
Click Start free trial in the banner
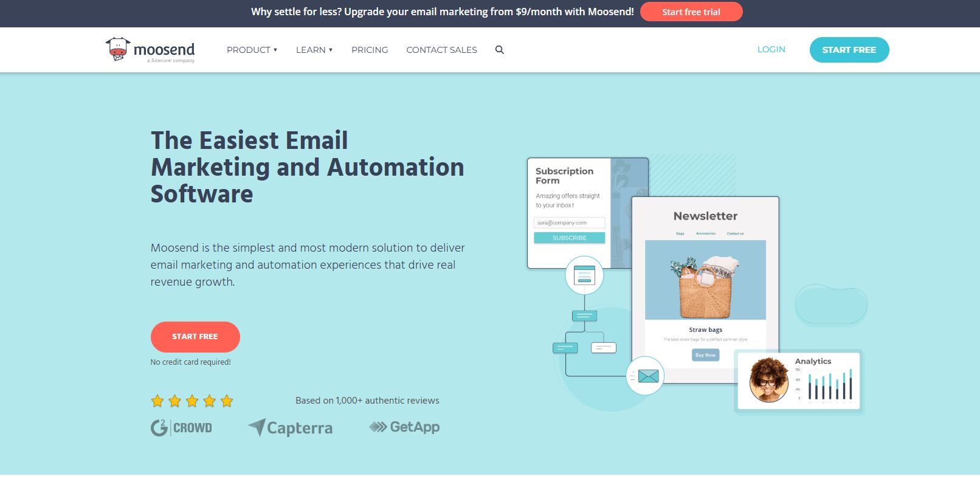(691, 12)
